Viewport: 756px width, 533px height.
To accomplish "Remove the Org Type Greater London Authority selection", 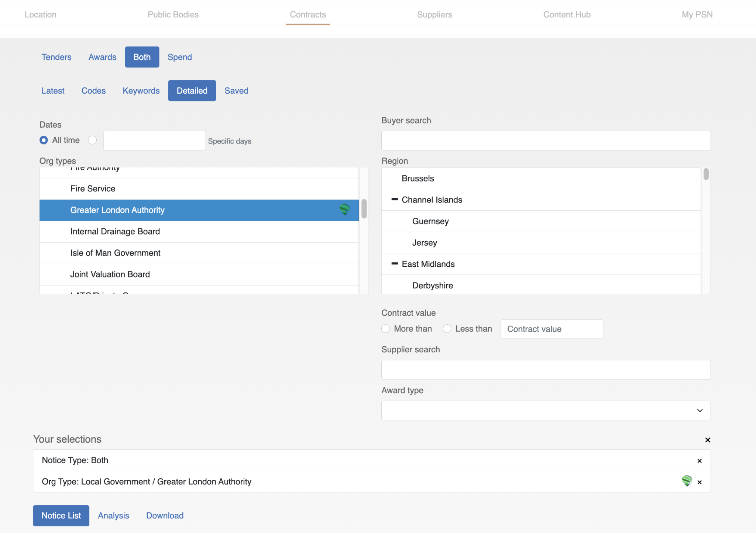I will click(700, 482).
